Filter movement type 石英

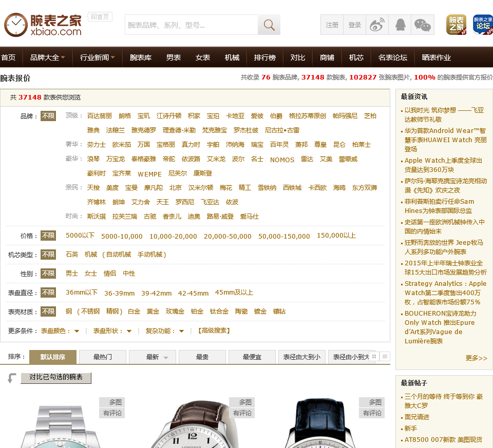point(72,255)
